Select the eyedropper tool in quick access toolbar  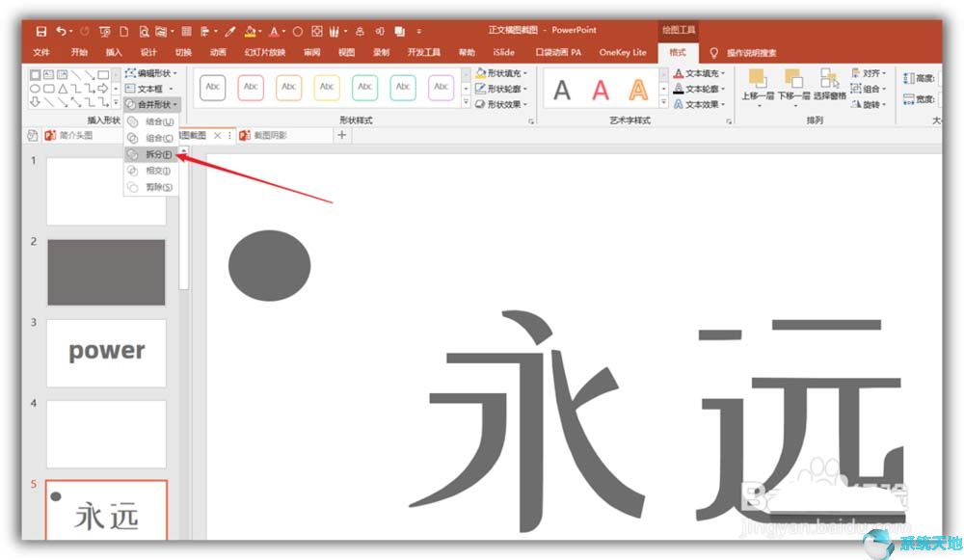(230, 31)
